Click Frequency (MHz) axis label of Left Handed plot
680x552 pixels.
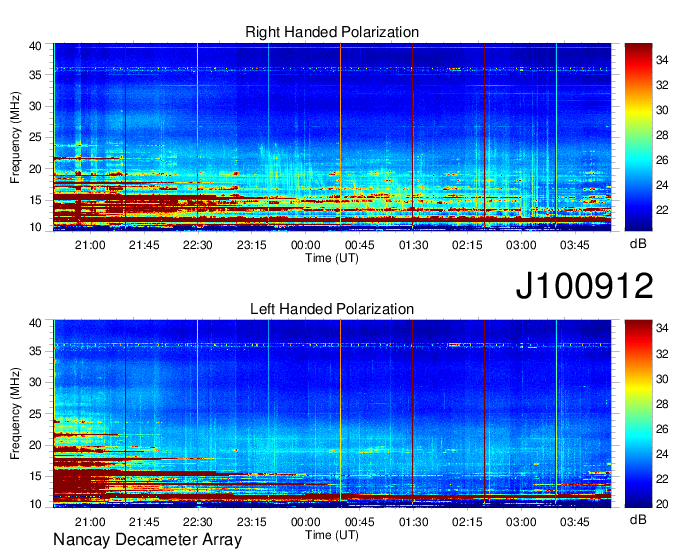pyautogui.click(x=15, y=414)
